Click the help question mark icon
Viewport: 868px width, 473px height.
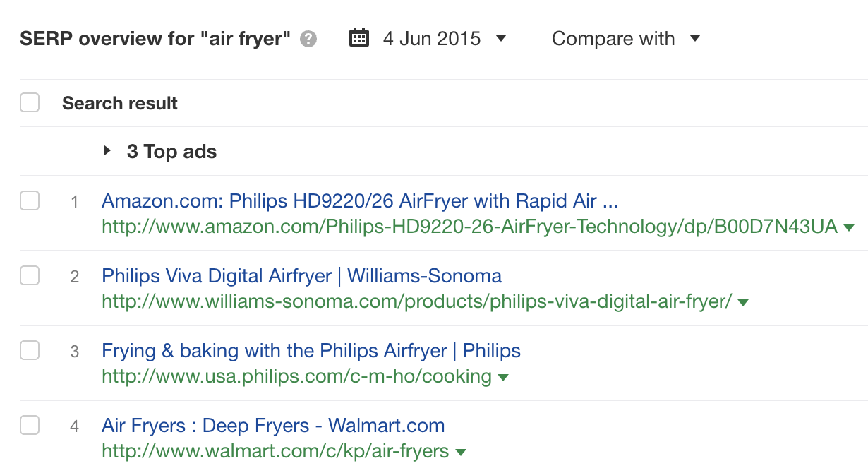[x=308, y=39]
